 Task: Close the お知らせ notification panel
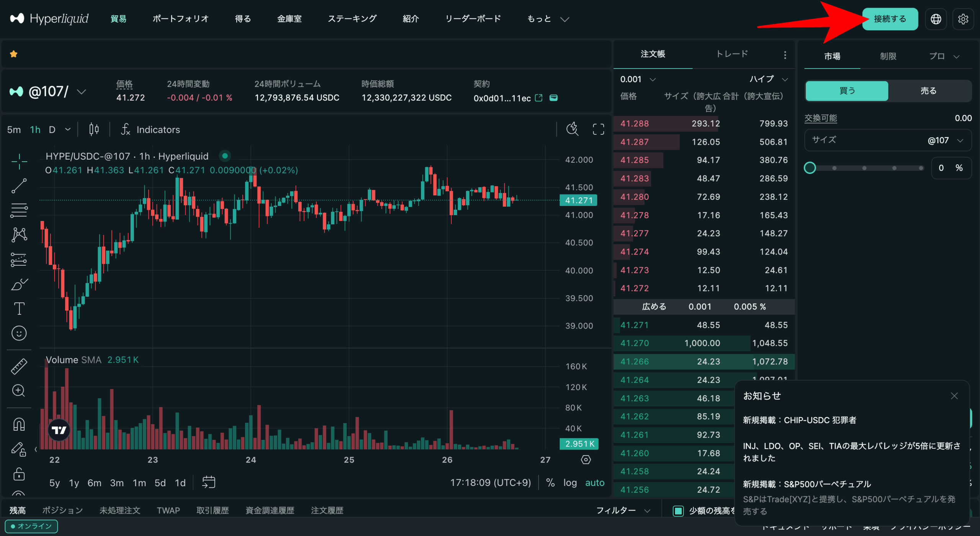(954, 396)
